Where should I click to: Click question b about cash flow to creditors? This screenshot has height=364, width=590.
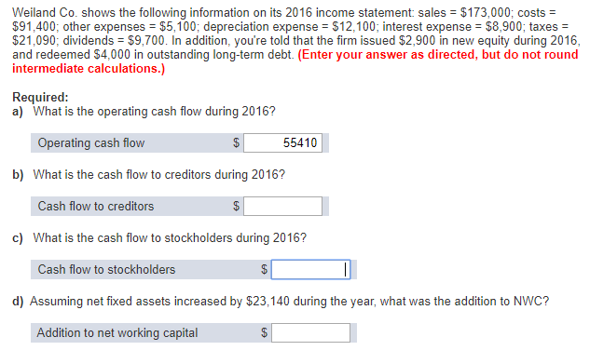point(148,175)
